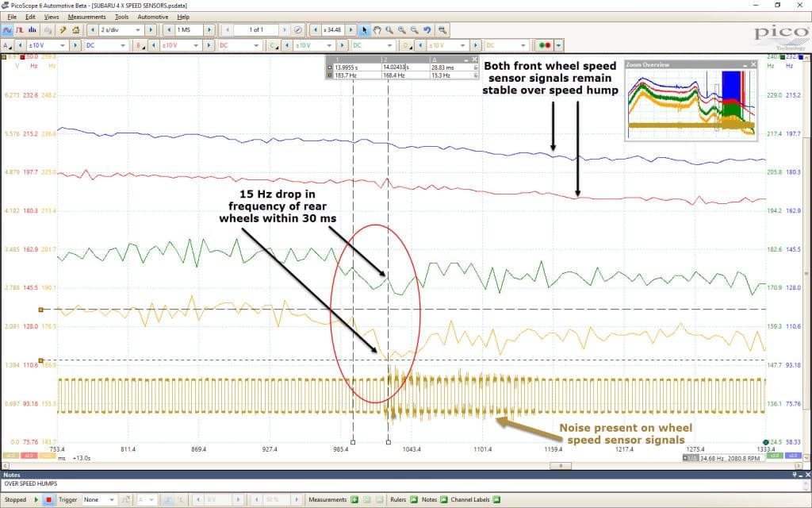Click the upper horizontal ruler handle
This screenshot has height=508, width=812.
(41, 310)
